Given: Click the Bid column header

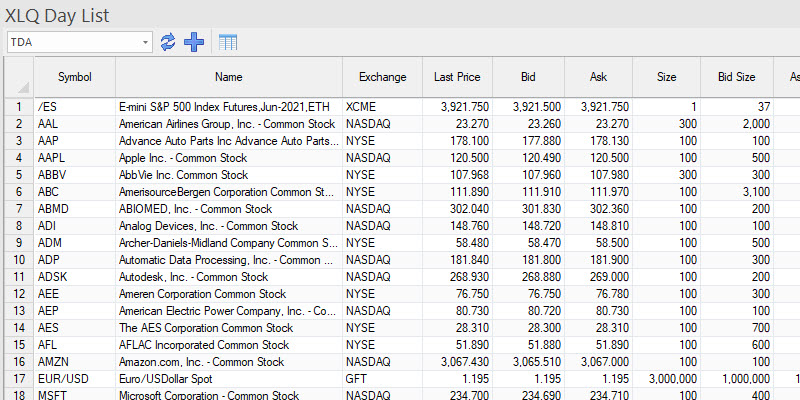Looking at the screenshot, I should 529,77.
